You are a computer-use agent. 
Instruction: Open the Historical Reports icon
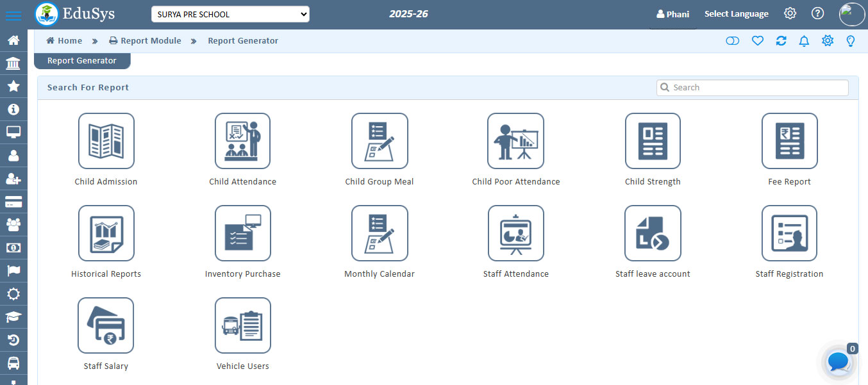tap(106, 233)
